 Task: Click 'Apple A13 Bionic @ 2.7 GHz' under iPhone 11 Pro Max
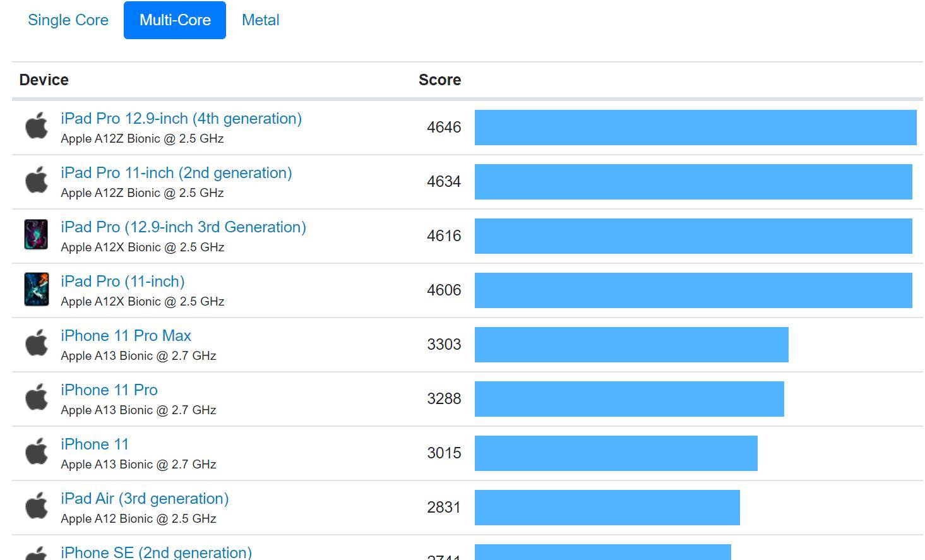[138, 356]
